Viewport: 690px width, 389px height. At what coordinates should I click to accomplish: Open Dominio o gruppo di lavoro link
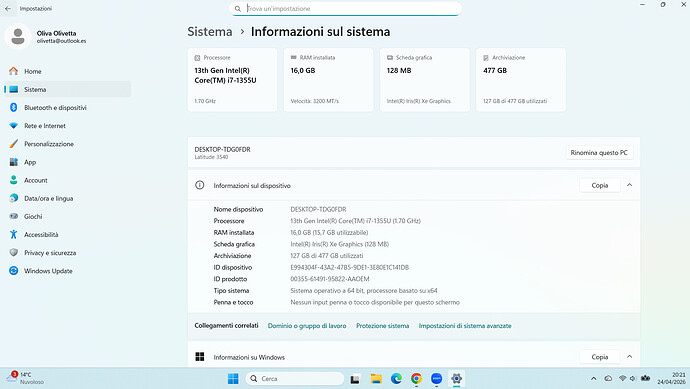307,326
